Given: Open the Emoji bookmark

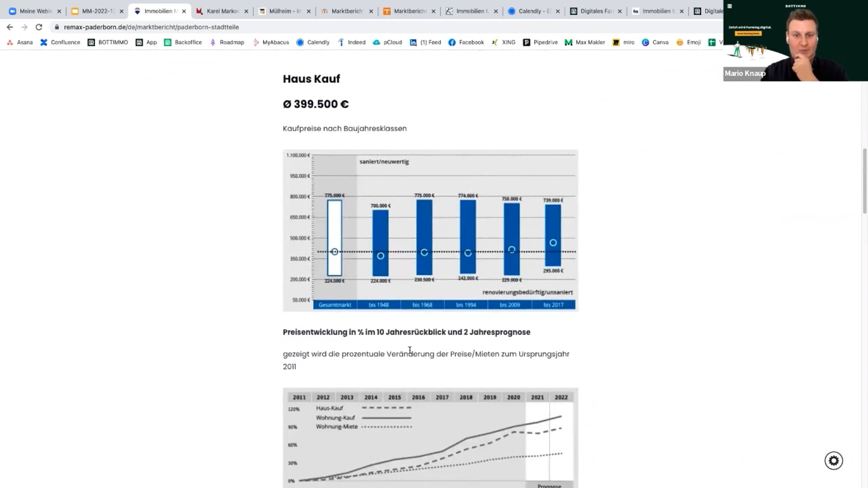Looking at the screenshot, I should pyautogui.click(x=689, y=42).
